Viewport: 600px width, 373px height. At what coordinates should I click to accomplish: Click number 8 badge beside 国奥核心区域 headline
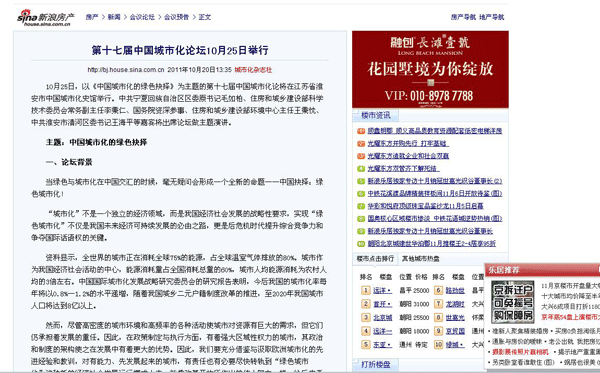(361, 219)
